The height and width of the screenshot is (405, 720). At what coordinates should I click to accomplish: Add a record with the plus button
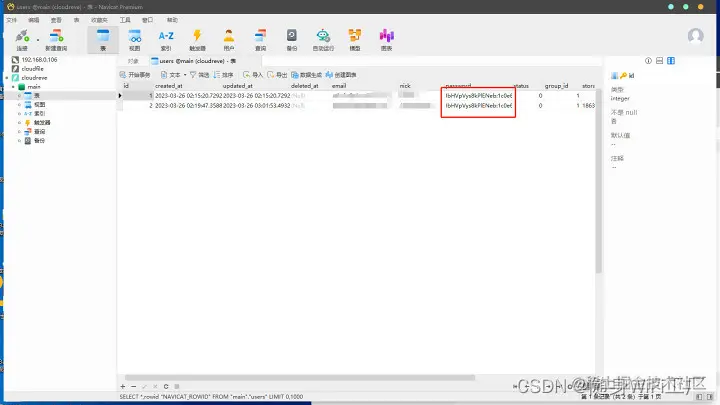[123, 387]
